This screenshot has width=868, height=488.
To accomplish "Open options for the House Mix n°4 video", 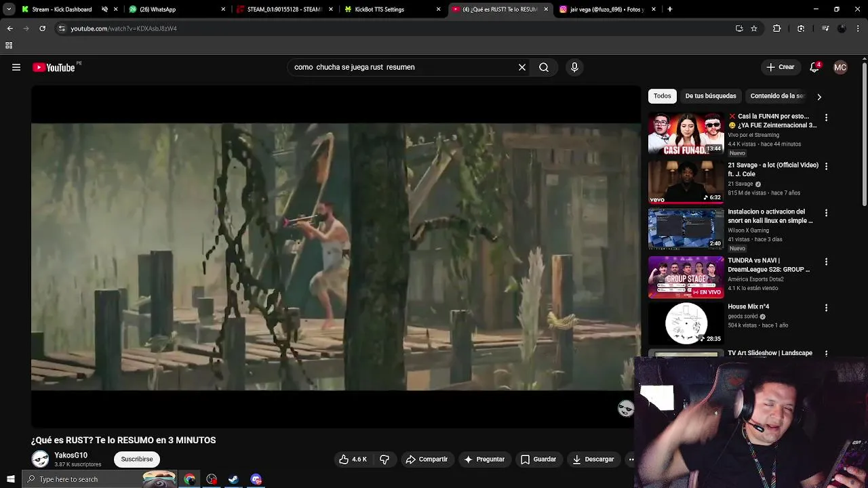I will [826, 308].
